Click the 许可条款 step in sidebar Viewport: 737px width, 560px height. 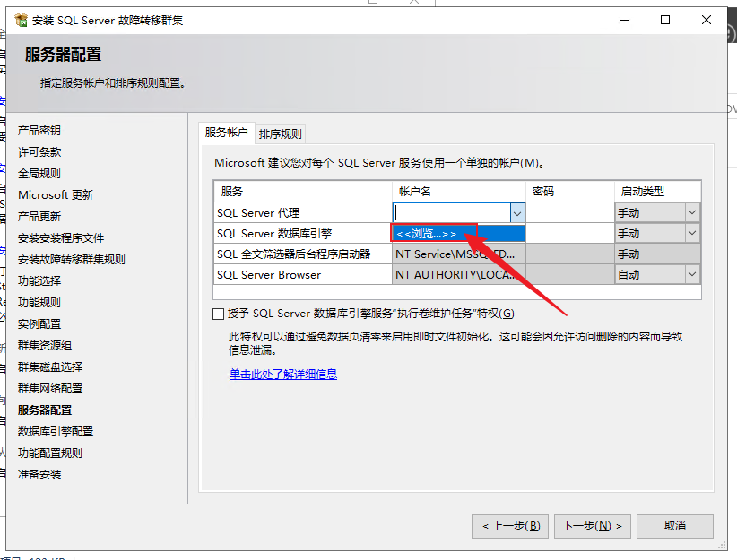(39, 151)
